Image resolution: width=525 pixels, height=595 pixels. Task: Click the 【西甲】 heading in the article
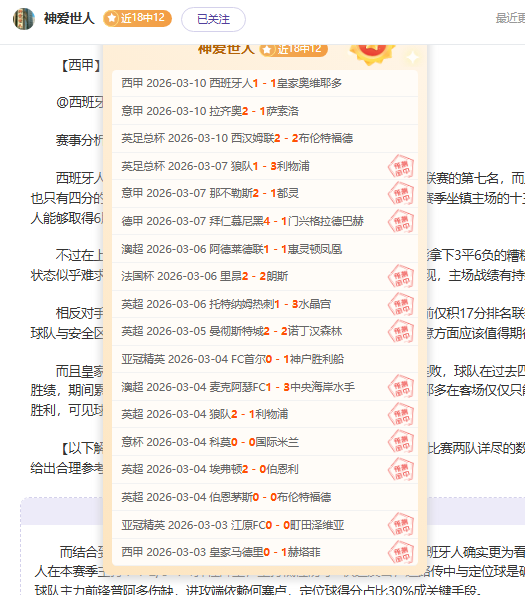[x=80, y=65]
